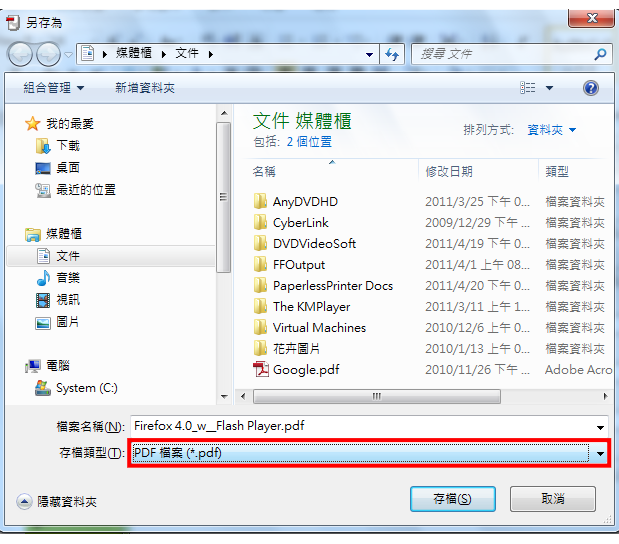Expand the 檔案名稱 history dropdown arrow

click(x=600, y=427)
